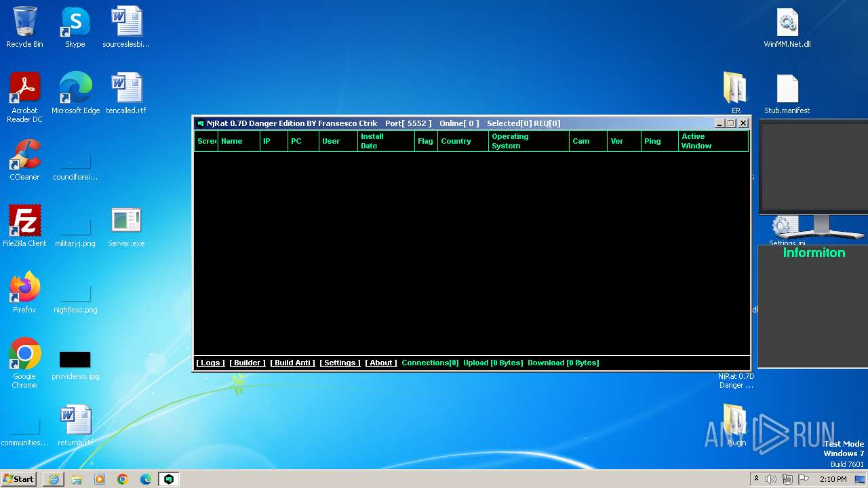The height and width of the screenshot is (488, 868).
Task: Click the Name column header
Action: click(239, 141)
